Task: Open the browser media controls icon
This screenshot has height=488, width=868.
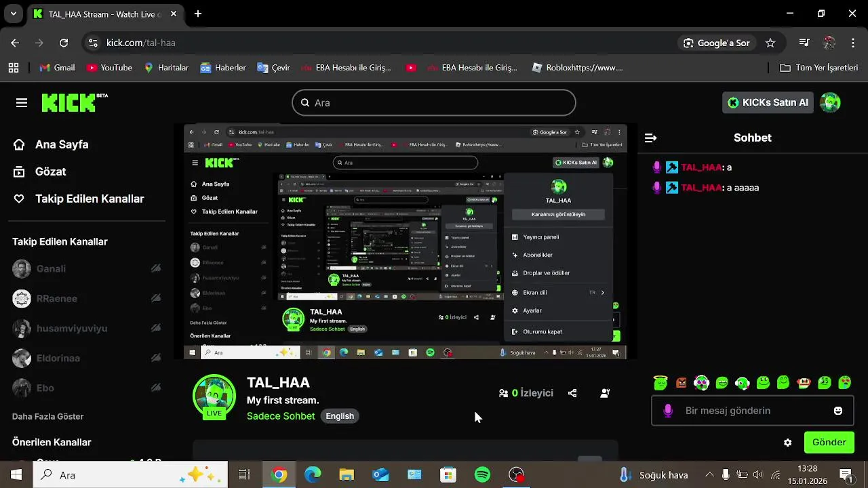Action: pyautogui.click(x=804, y=43)
